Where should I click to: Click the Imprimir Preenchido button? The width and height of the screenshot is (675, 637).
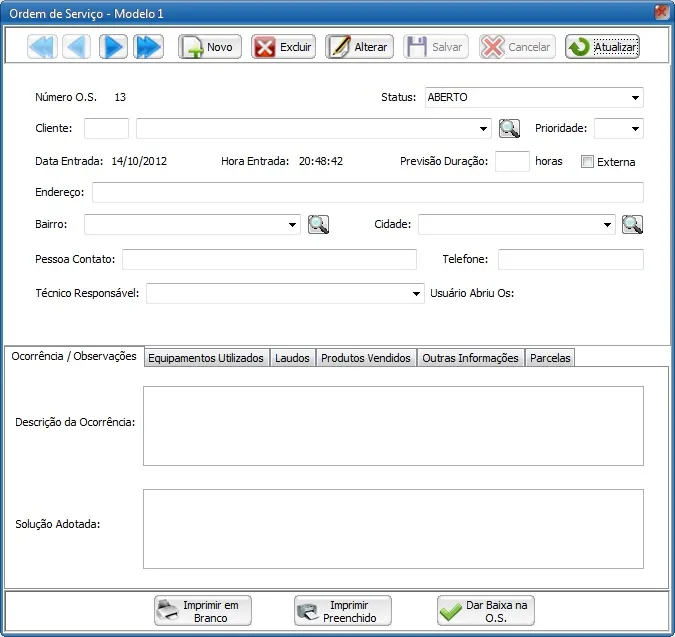343,611
